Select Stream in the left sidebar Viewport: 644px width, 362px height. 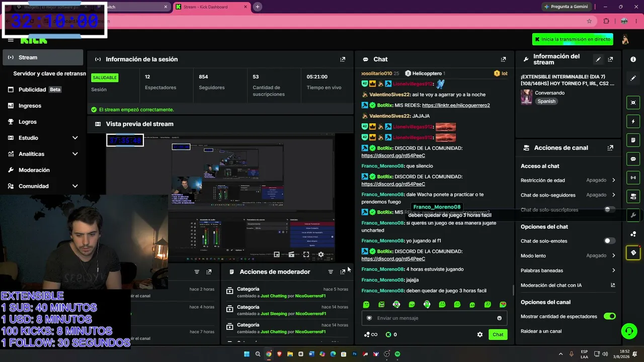(43, 57)
